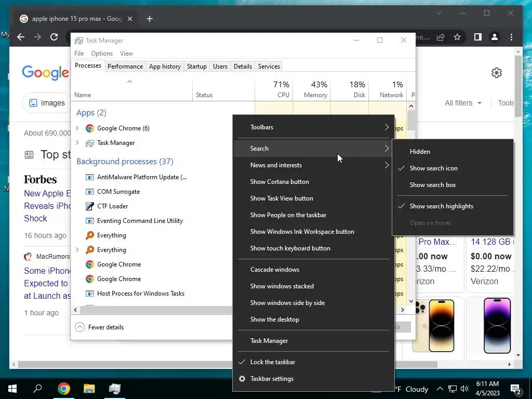Image resolution: width=532 pixels, height=399 pixels.
Task: Sort processes by the Memory column
Action: point(312,90)
